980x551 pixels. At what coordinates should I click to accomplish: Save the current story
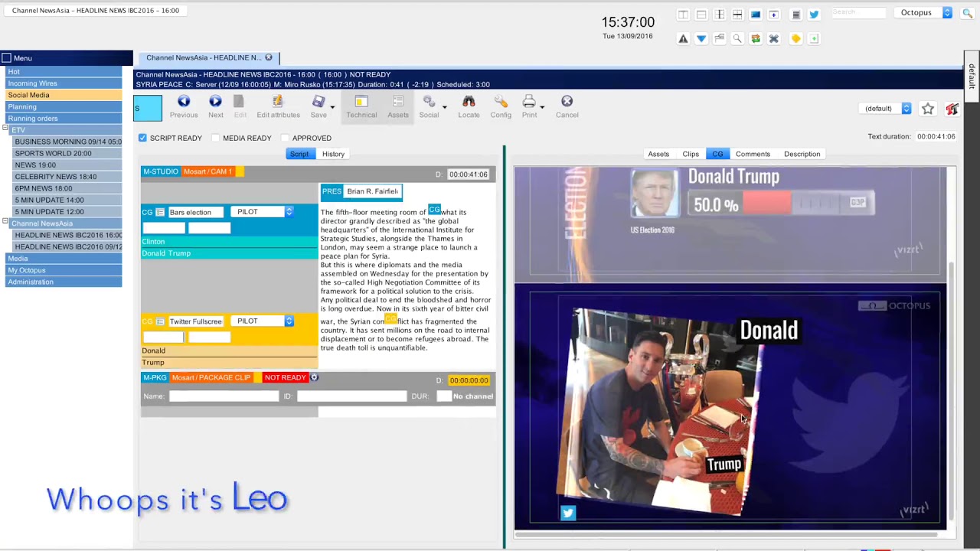click(x=318, y=107)
